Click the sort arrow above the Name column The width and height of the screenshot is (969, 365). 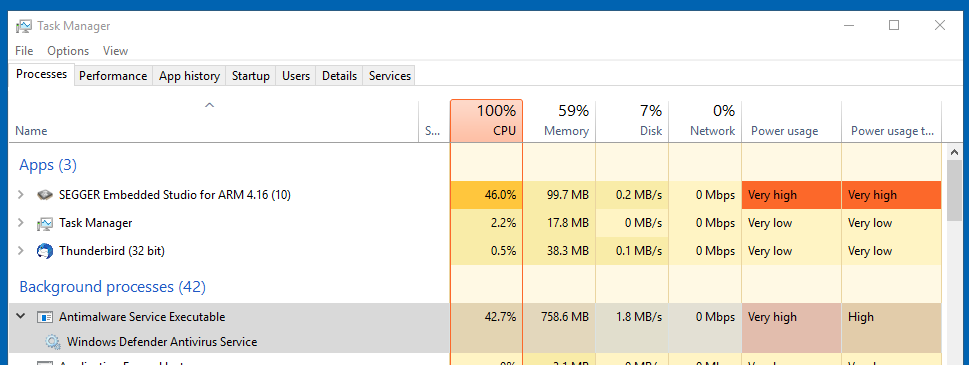[209, 106]
